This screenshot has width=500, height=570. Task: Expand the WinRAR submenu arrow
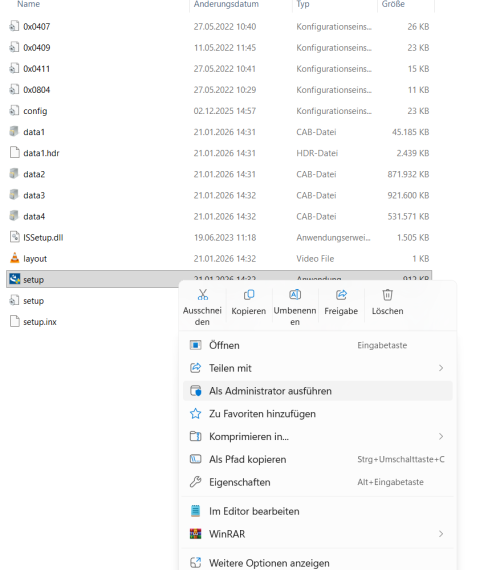point(441,534)
